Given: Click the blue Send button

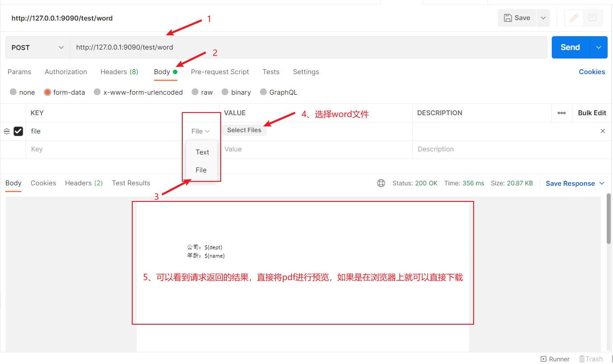Looking at the screenshot, I should pyautogui.click(x=571, y=47).
